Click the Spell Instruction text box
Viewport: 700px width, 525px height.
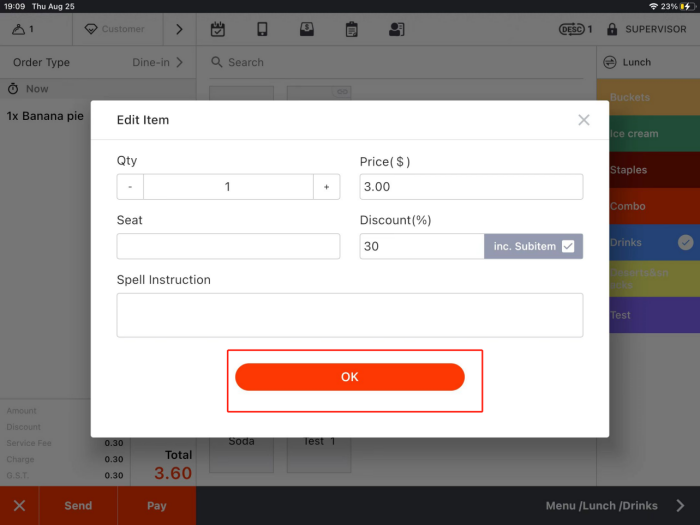pos(350,315)
